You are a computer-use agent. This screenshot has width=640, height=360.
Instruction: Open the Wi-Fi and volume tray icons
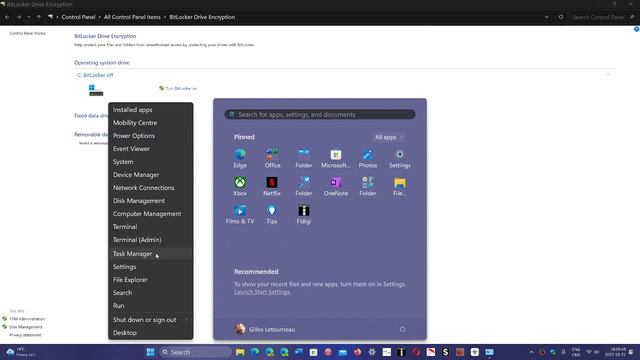coord(593,352)
